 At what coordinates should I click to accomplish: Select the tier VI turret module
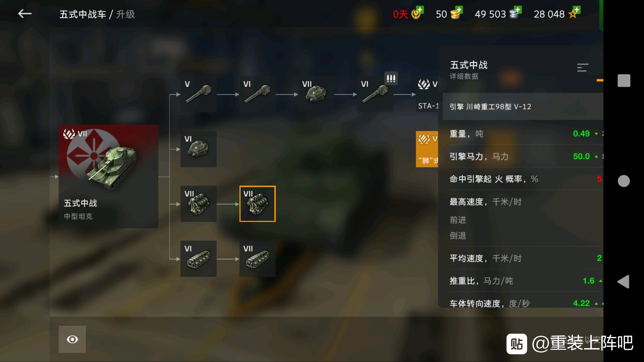(x=198, y=149)
